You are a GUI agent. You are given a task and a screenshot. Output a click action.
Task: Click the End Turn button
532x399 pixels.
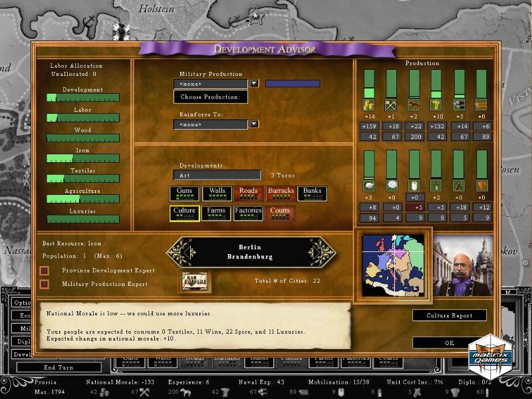click(x=59, y=368)
